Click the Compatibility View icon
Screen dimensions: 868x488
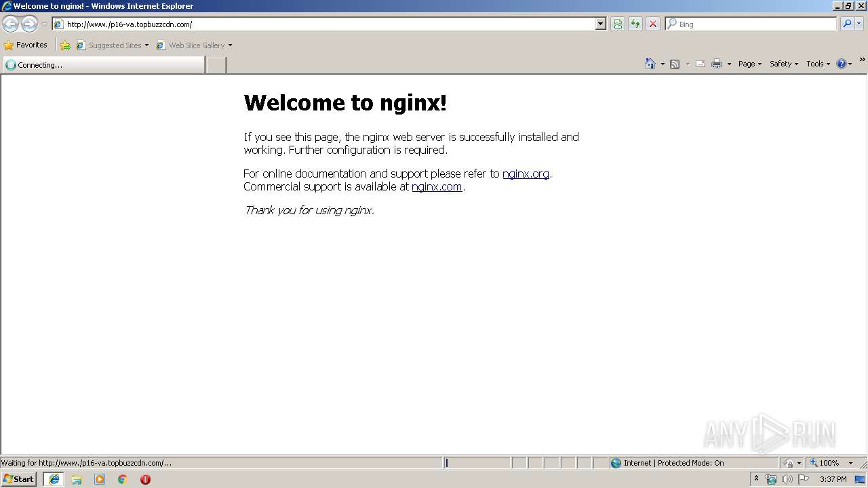(618, 24)
